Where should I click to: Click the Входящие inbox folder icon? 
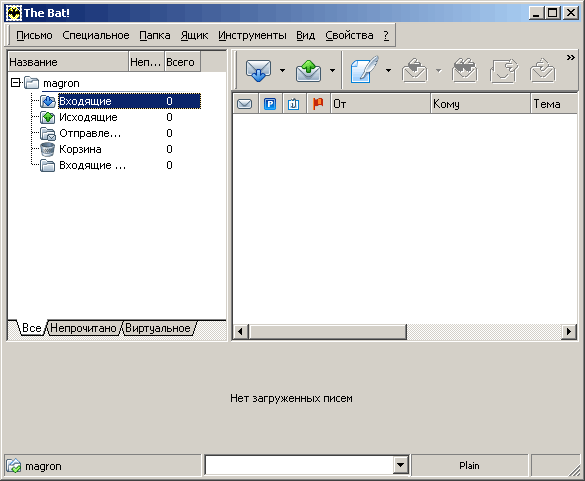[x=48, y=101]
